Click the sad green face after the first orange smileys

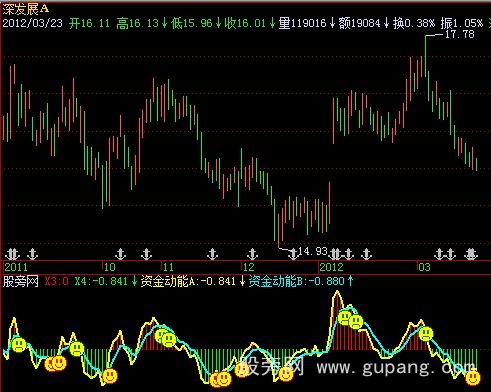77,349
